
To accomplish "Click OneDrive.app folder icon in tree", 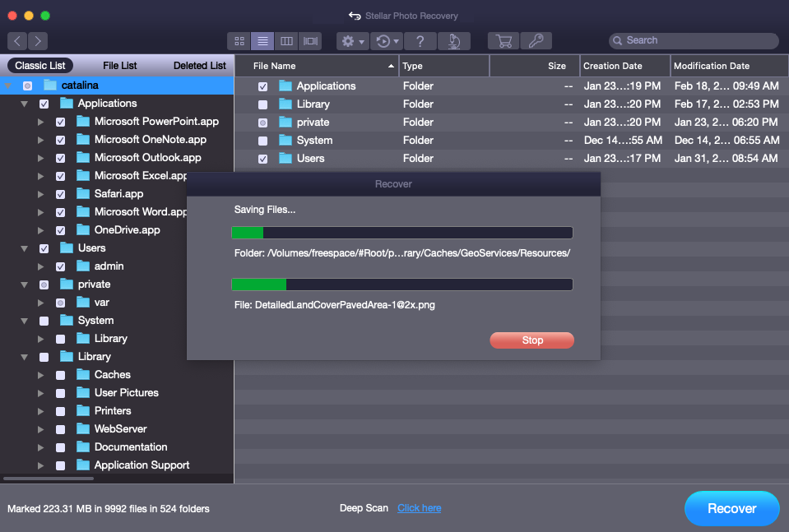I will pyautogui.click(x=83, y=229).
